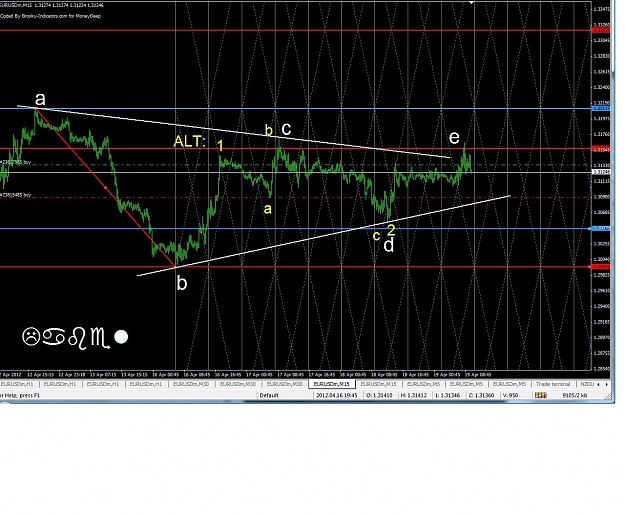
Task: Select the white 'e' wave label
Action: pyautogui.click(x=454, y=138)
